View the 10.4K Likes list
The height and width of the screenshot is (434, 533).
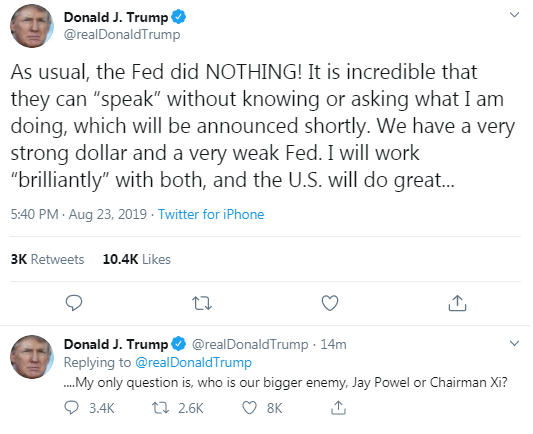pyautogui.click(x=137, y=259)
